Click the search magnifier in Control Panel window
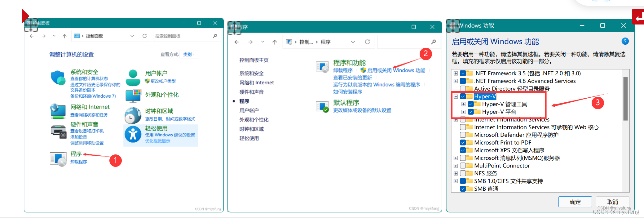The image size is (644, 218). pyautogui.click(x=215, y=36)
